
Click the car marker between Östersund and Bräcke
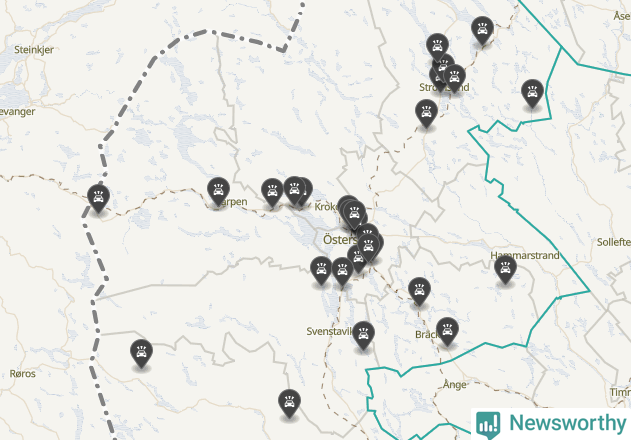(419, 290)
